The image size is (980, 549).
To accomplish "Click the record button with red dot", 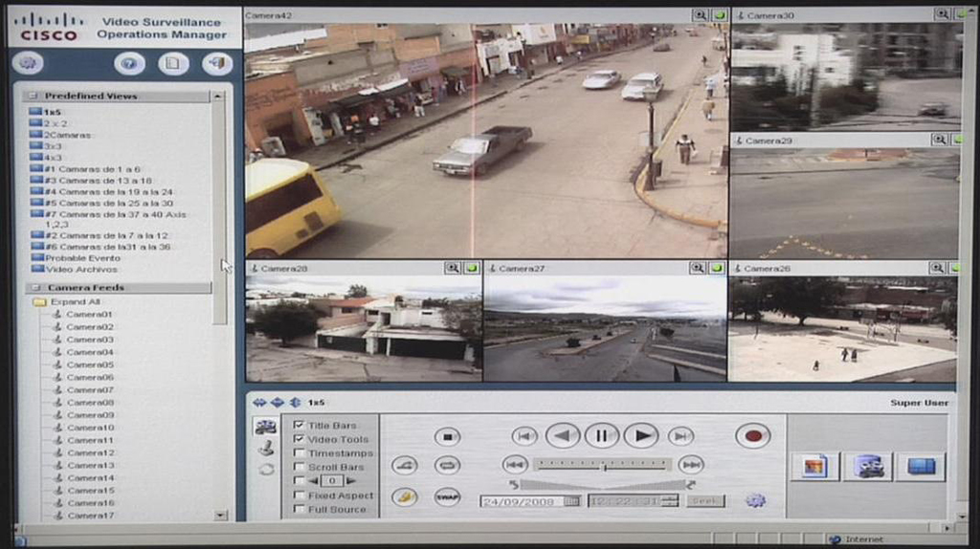I will tap(752, 436).
